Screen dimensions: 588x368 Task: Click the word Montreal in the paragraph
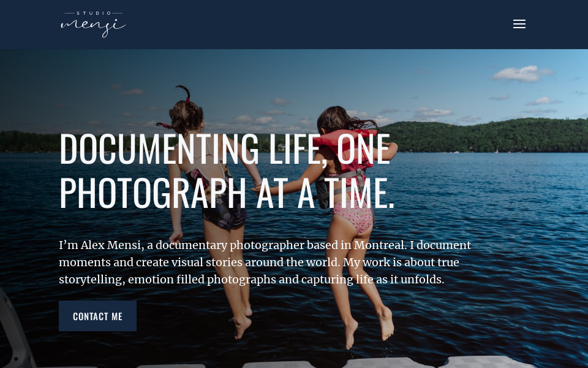(x=379, y=245)
